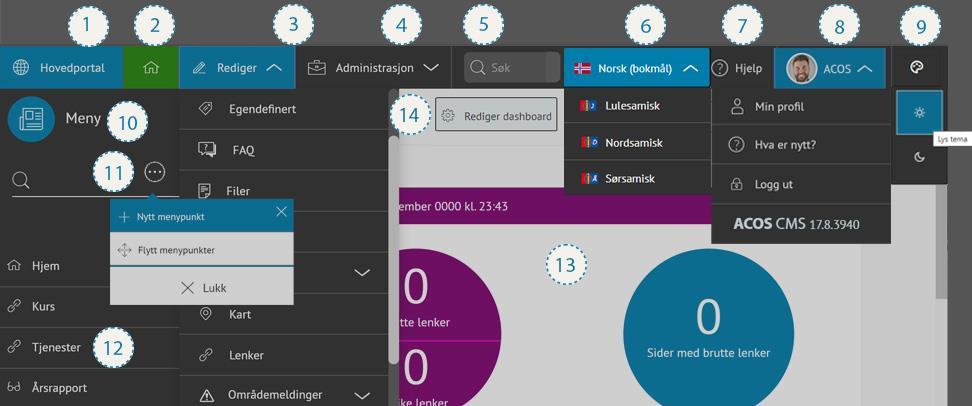Switch to dark theme moon icon

[x=919, y=157]
